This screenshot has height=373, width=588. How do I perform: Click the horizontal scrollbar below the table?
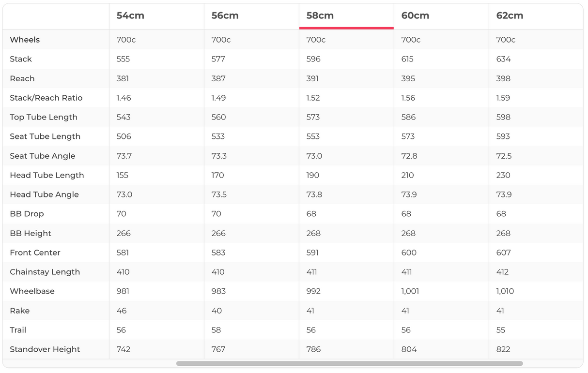[x=349, y=363]
